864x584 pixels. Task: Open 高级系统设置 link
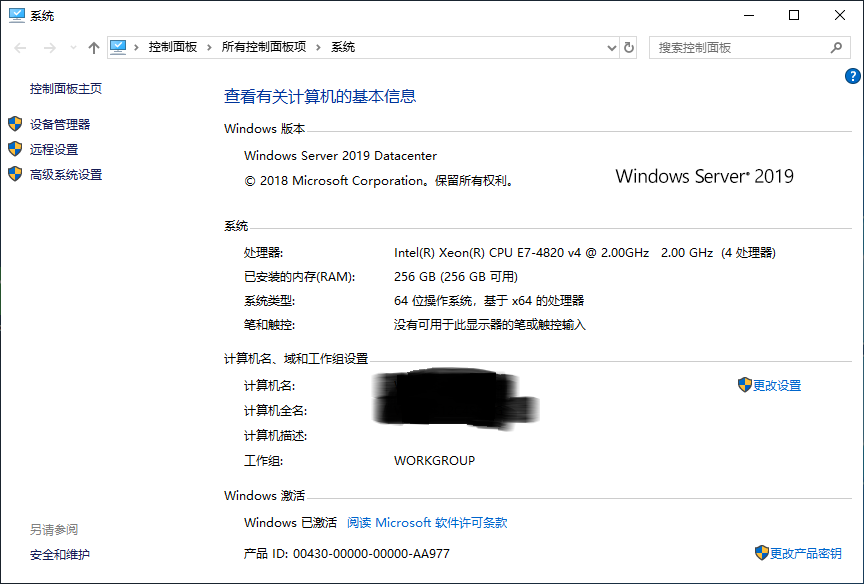coord(66,175)
